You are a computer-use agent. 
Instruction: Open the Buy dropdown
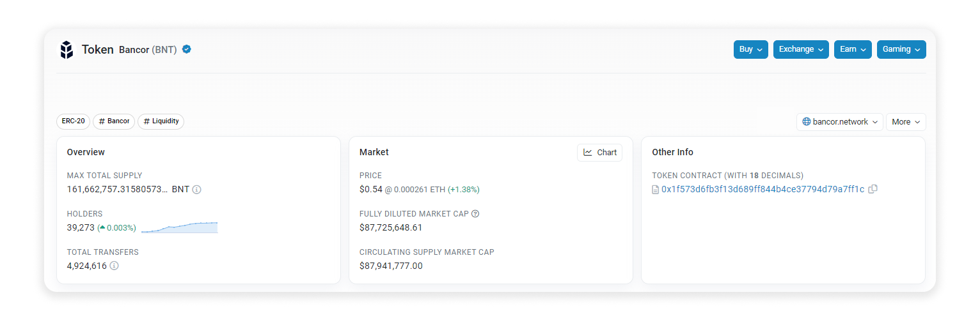pyautogui.click(x=750, y=50)
